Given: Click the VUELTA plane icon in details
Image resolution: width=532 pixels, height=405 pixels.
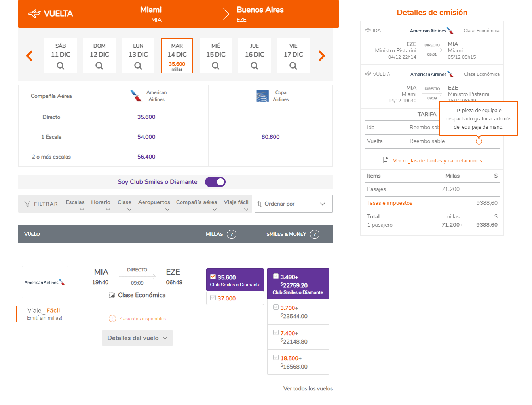Looking at the screenshot, I should click(x=368, y=74).
